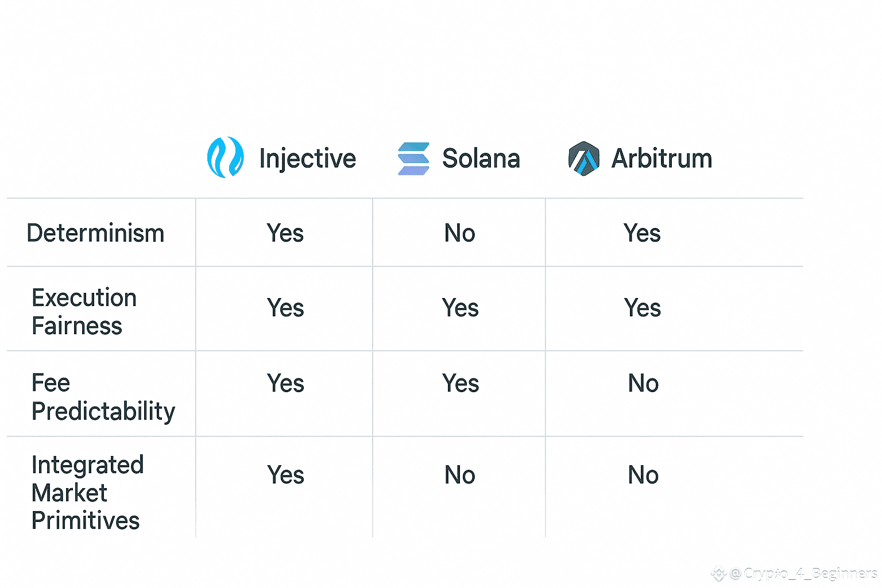Image resolution: width=882 pixels, height=588 pixels.
Task: Click Injective's Determinism cell showing Yes
Action: pyautogui.click(x=285, y=233)
